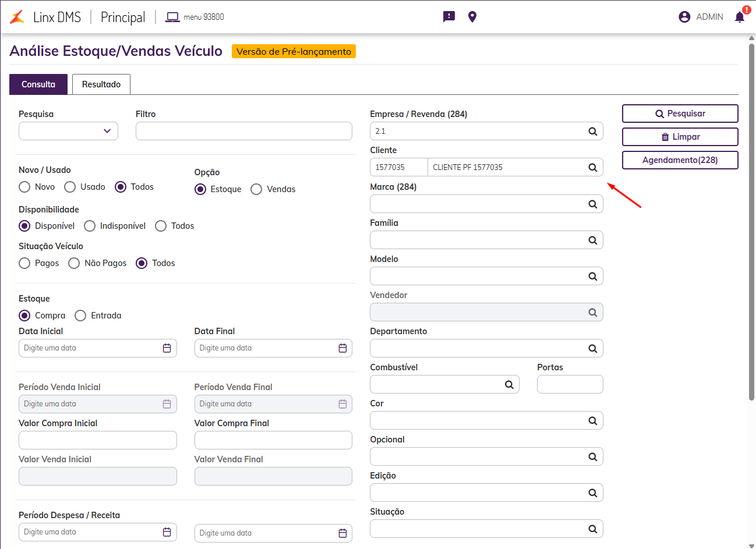
Task: Select the Novo radio button
Action: [x=24, y=187]
